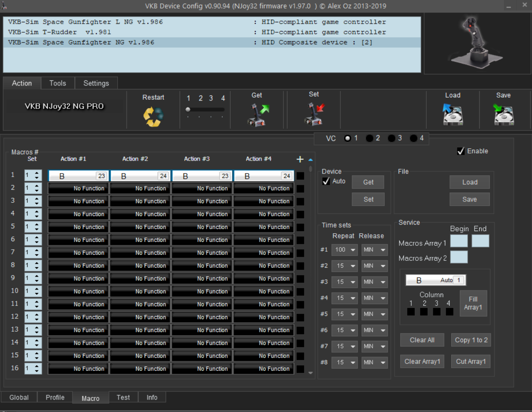The width and height of the screenshot is (532, 412).
Task: Select VC radio button 3
Action: pyautogui.click(x=391, y=138)
